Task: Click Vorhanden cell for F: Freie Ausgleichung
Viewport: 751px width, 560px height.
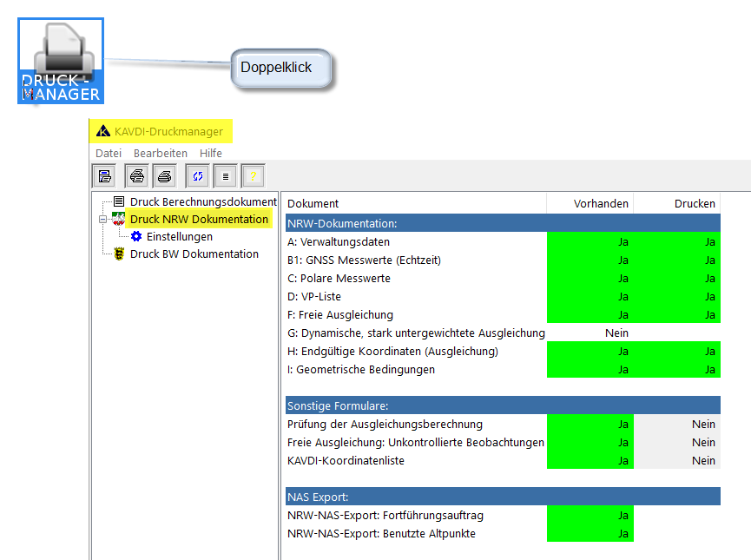Action: 590,315
